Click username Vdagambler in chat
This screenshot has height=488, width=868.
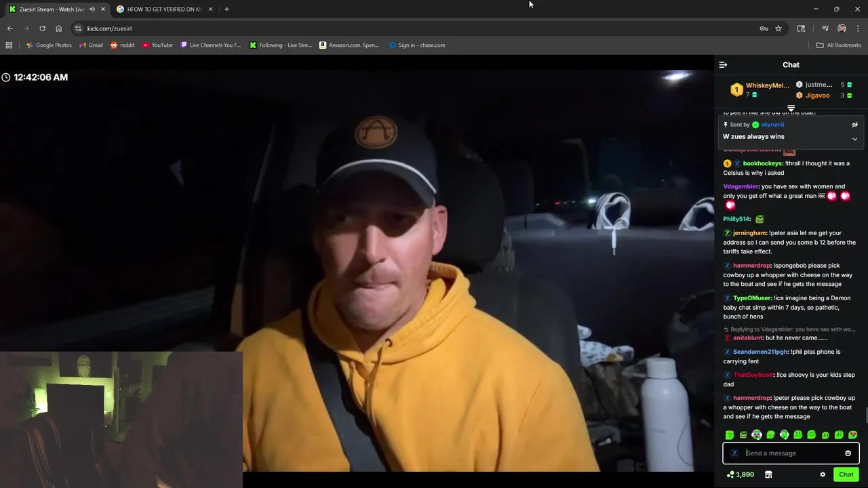(741, 186)
